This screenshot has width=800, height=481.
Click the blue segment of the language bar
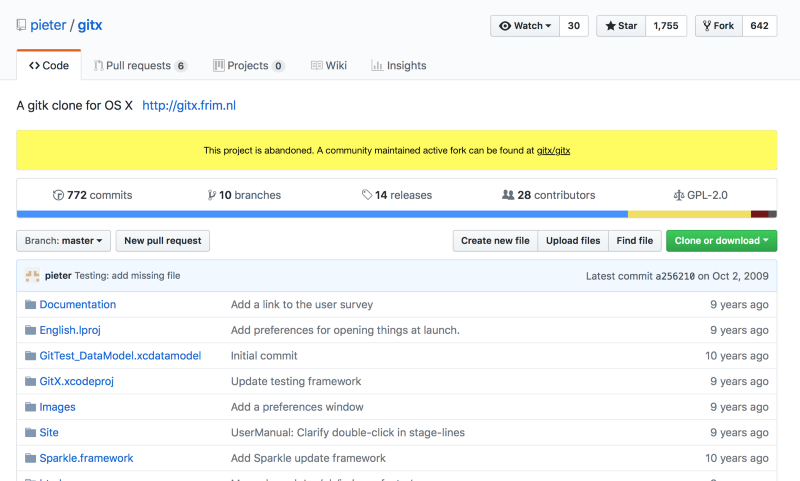[x=322, y=214]
